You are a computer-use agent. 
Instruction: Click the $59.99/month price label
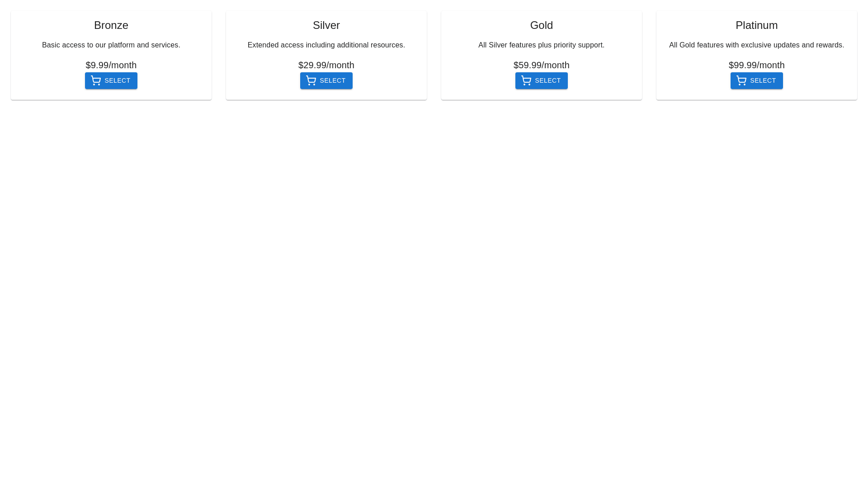click(541, 65)
